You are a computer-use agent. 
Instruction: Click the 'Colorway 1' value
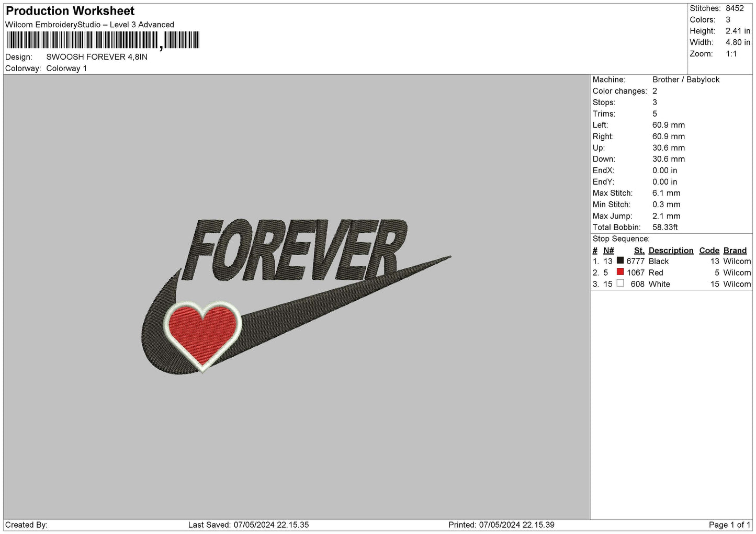click(66, 69)
